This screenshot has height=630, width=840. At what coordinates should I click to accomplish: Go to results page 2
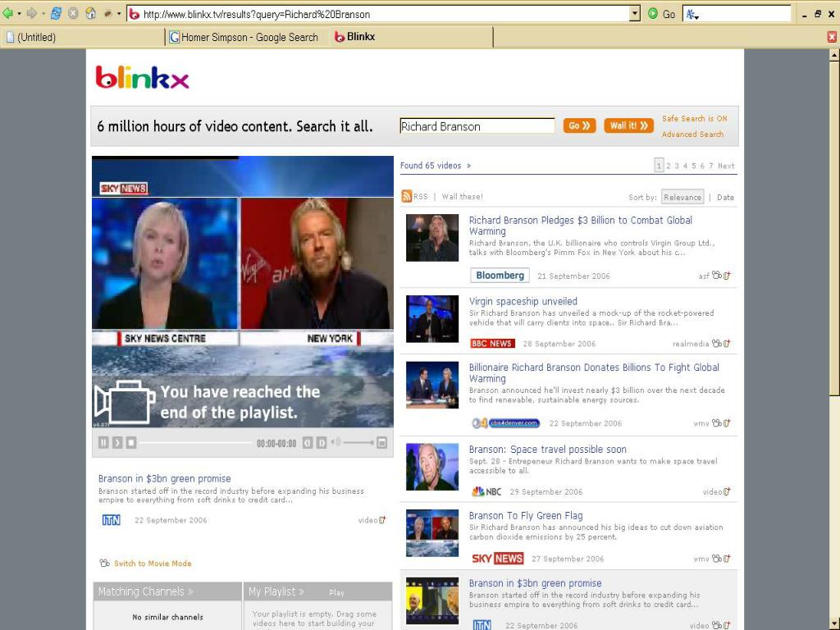click(668, 166)
